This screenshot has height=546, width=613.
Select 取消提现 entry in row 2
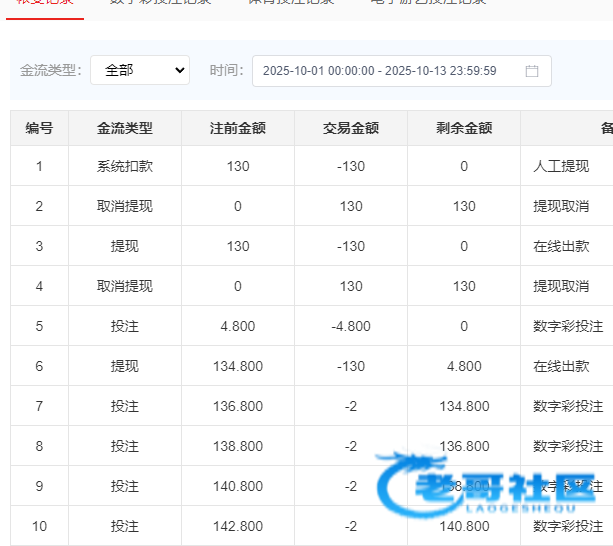(x=125, y=206)
